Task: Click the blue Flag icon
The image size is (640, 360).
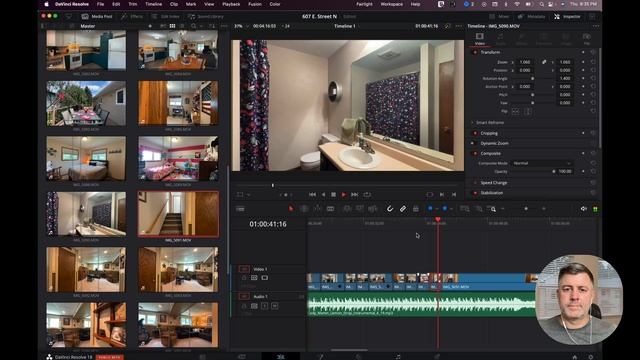Action: (x=430, y=209)
